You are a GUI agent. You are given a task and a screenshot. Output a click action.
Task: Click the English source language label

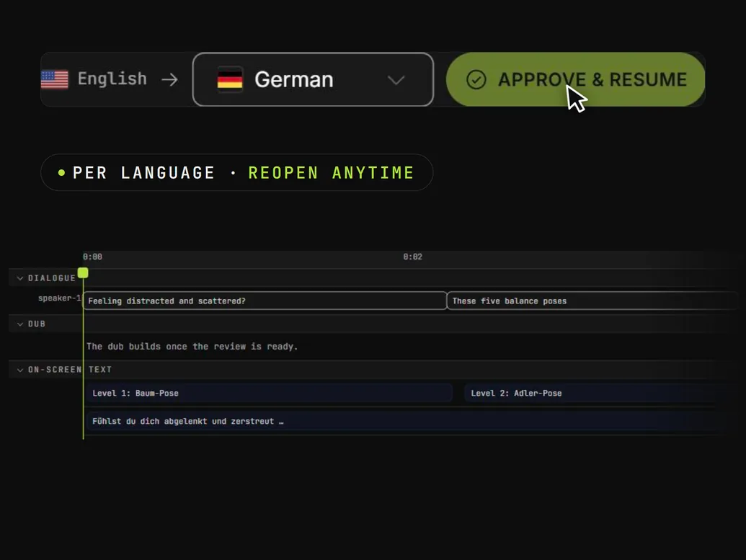[x=112, y=79]
